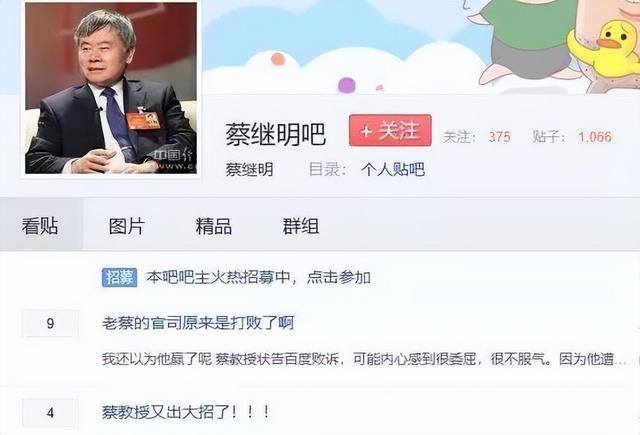
Task: Click the posts count 1,066
Action: [595, 137]
